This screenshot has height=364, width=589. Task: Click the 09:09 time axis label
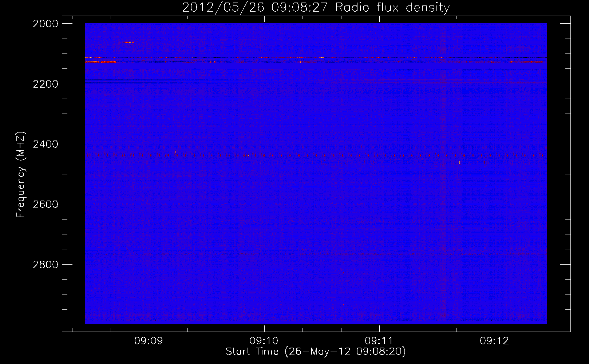pyautogui.click(x=149, y=341)
